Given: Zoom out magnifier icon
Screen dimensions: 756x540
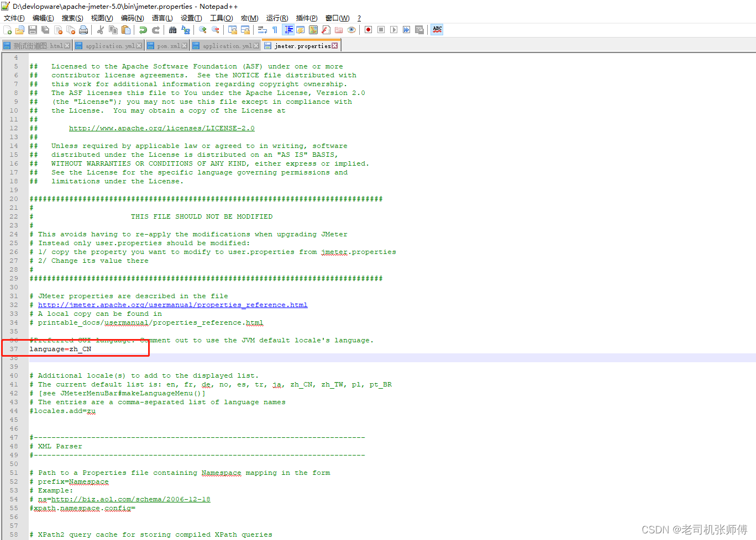Looking at the screenshot, I should [x=216, y=30].
